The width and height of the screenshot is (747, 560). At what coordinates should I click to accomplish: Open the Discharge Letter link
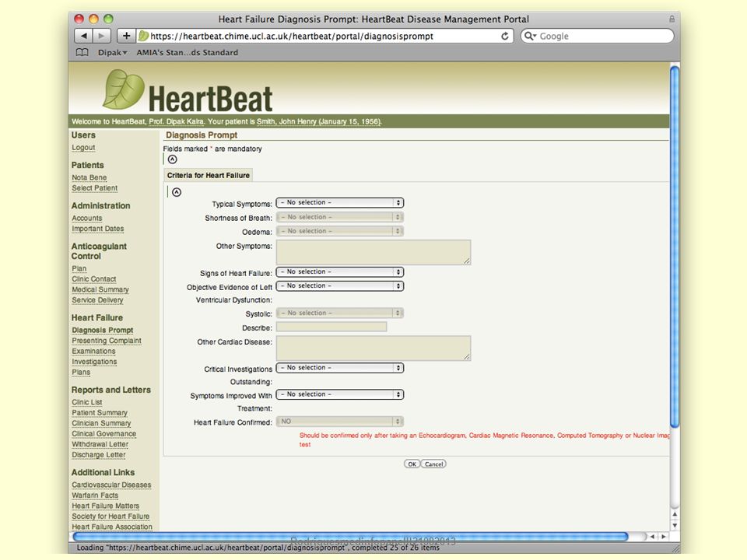[99, 455]
